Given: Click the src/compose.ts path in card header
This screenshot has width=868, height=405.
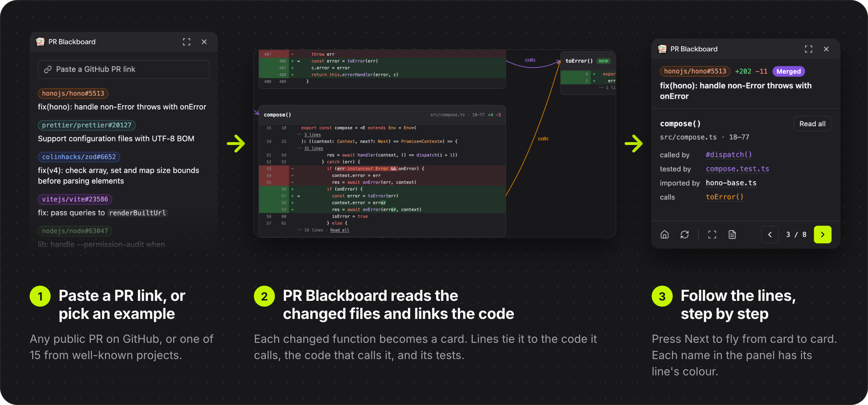Looking at the screenshot, I should pyautogui.click(x=447, y=115).
